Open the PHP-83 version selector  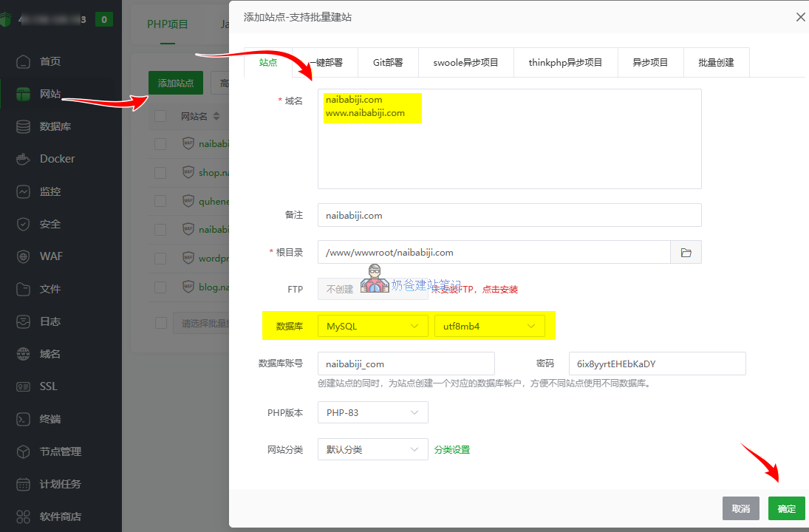[x=372, y=412]
